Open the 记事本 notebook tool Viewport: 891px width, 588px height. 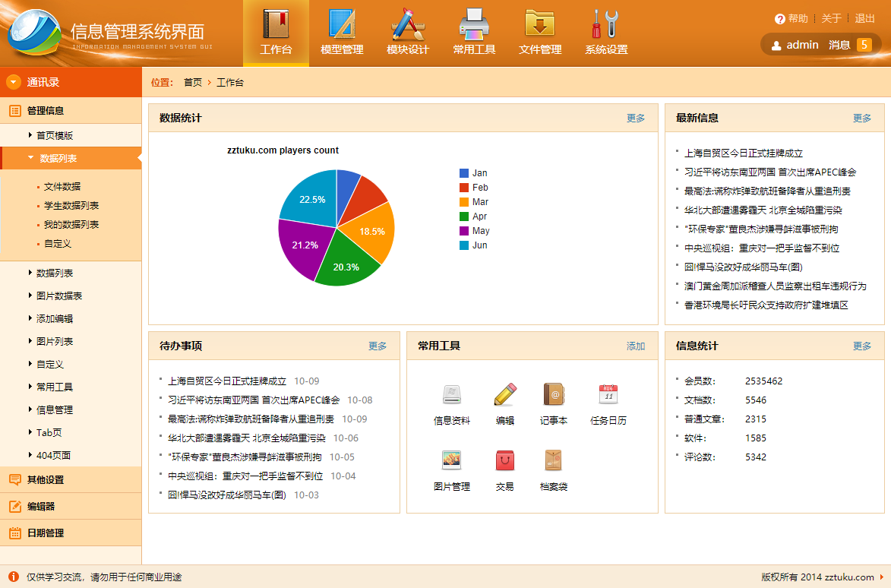(x=554, y=394)
